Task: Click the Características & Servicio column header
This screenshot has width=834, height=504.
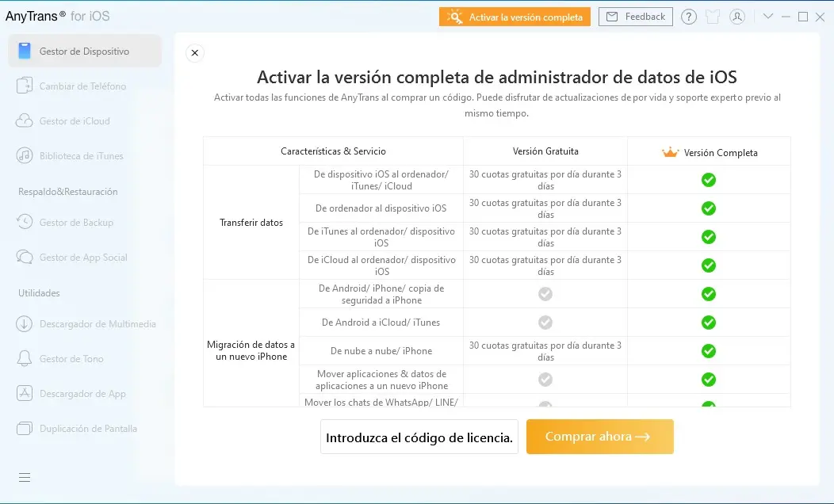Action: [x=334, y=151]
